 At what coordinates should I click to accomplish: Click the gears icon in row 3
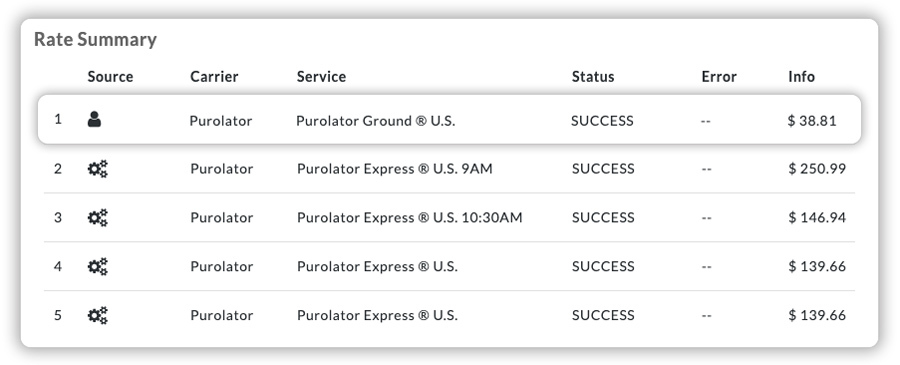coord(98,218)
